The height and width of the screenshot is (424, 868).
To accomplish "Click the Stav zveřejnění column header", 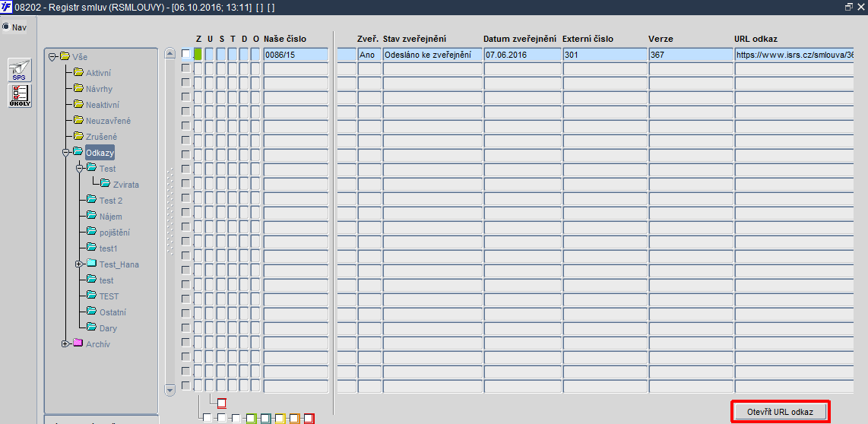I will [415, 39].
